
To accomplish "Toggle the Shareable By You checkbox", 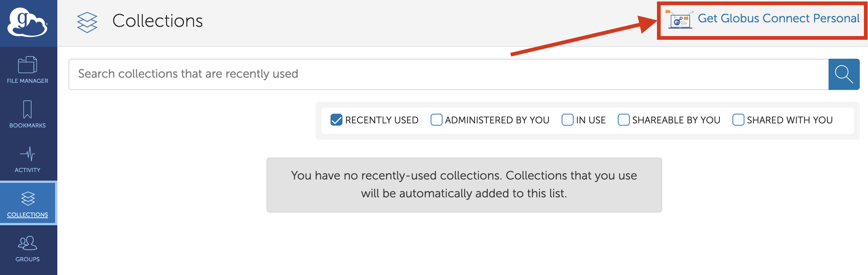I will [623, 120].
